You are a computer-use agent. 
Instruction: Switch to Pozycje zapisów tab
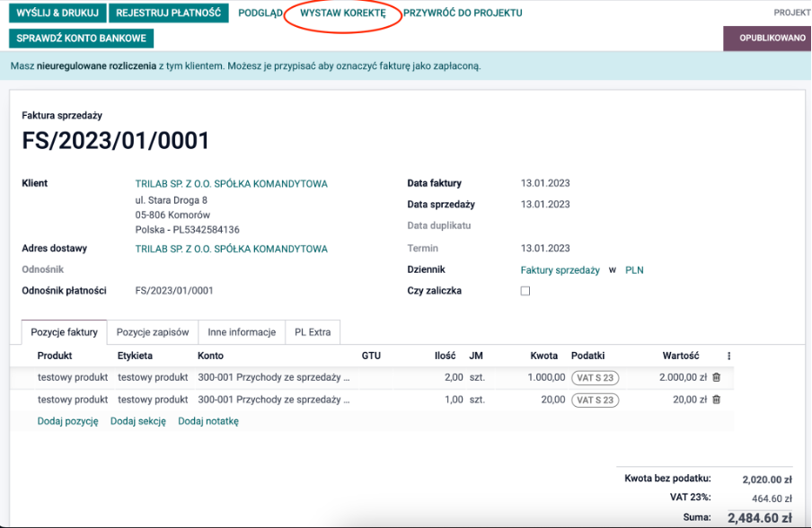point(153,332)
